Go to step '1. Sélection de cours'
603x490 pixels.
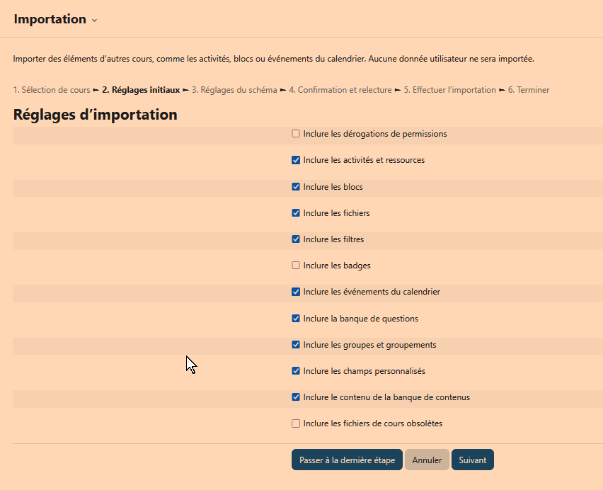pos(52,90)
